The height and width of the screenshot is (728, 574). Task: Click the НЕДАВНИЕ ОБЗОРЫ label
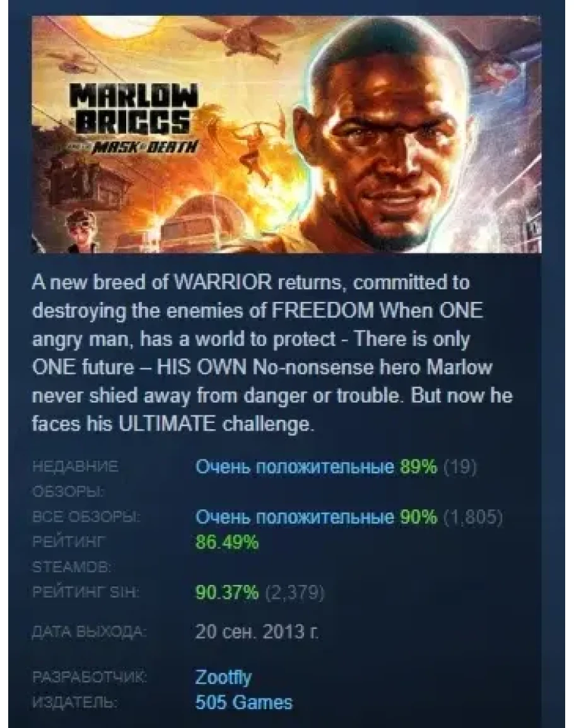75,479
